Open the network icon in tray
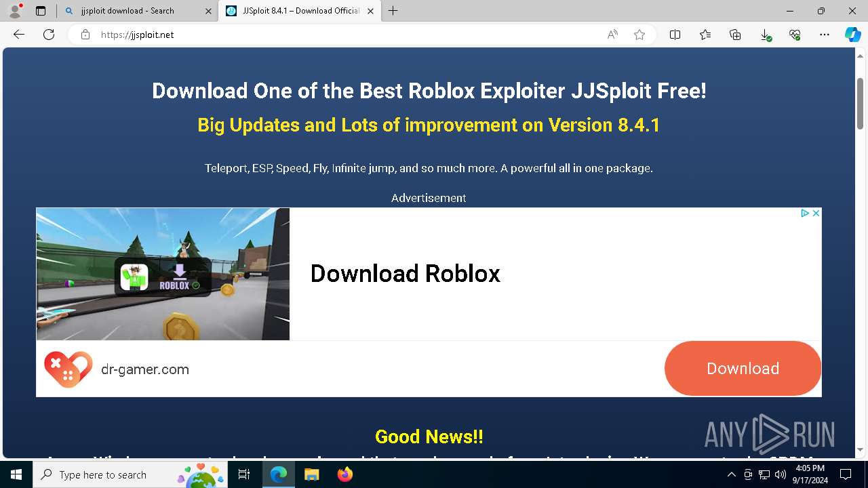The width and height of the screenshot is (868, 488). [764, 474]
